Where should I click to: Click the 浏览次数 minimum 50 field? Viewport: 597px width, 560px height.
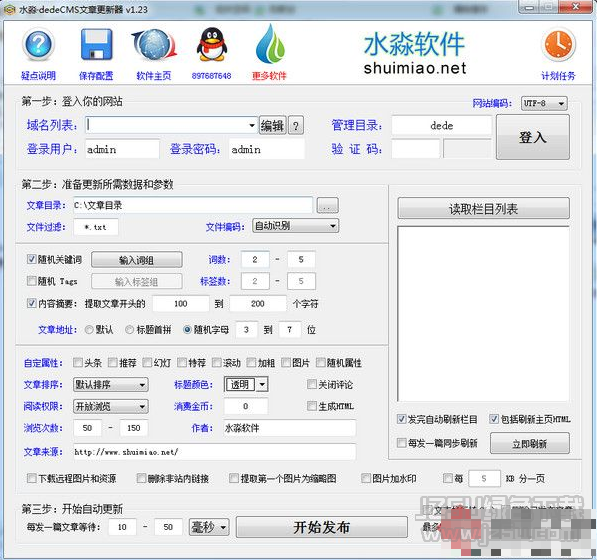87,428
